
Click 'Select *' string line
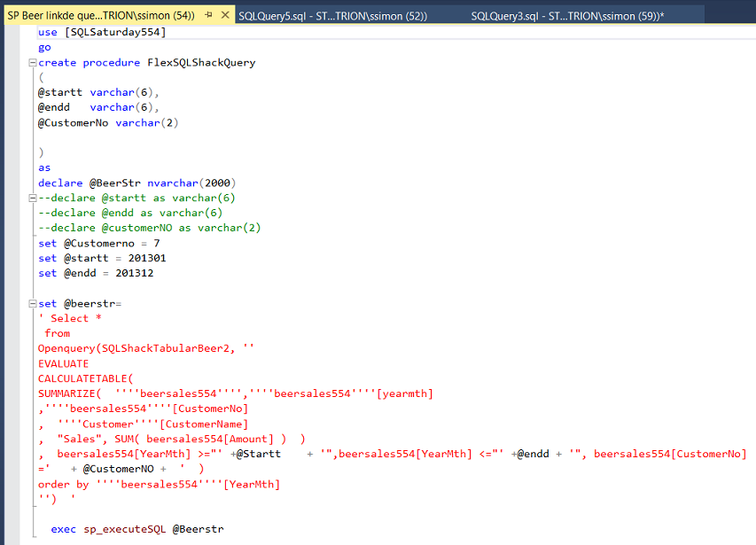coord(70,318)
